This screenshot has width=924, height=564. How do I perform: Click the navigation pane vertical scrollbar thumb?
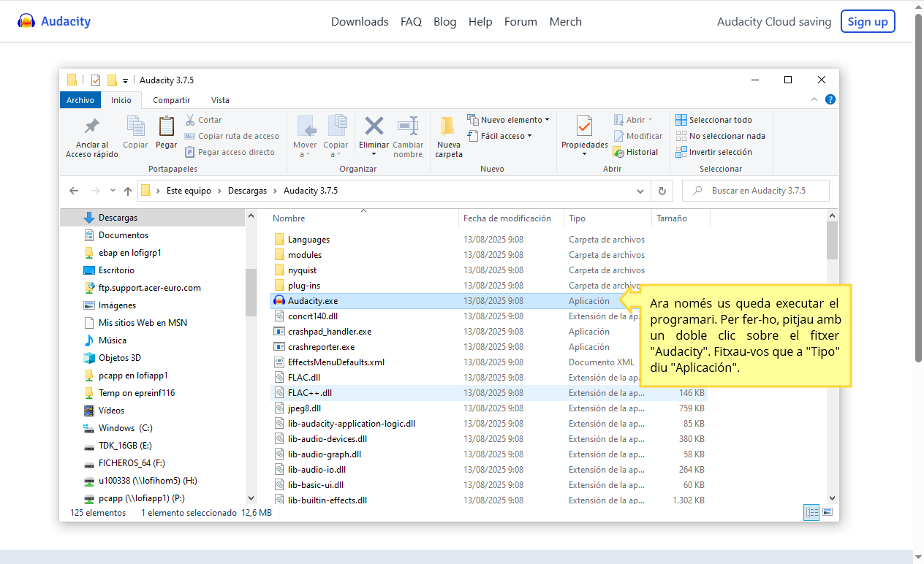point(251,292)
